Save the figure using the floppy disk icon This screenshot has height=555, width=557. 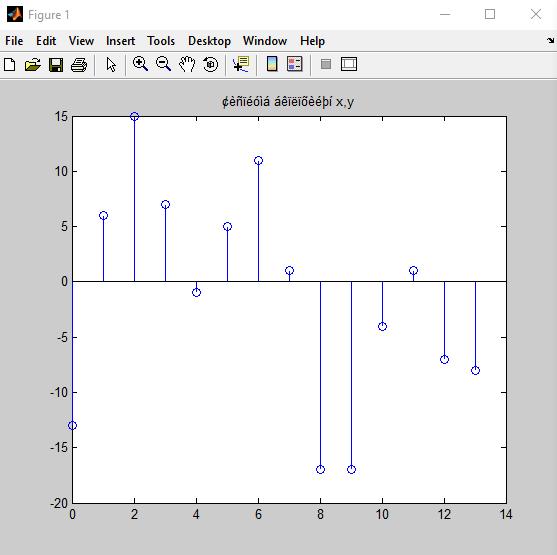56,65
